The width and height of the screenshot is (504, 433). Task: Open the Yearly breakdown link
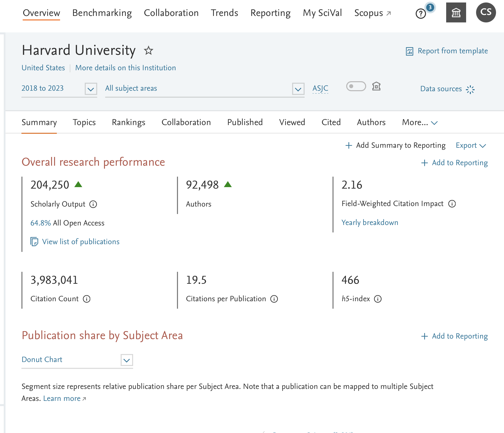coord(370,222)
